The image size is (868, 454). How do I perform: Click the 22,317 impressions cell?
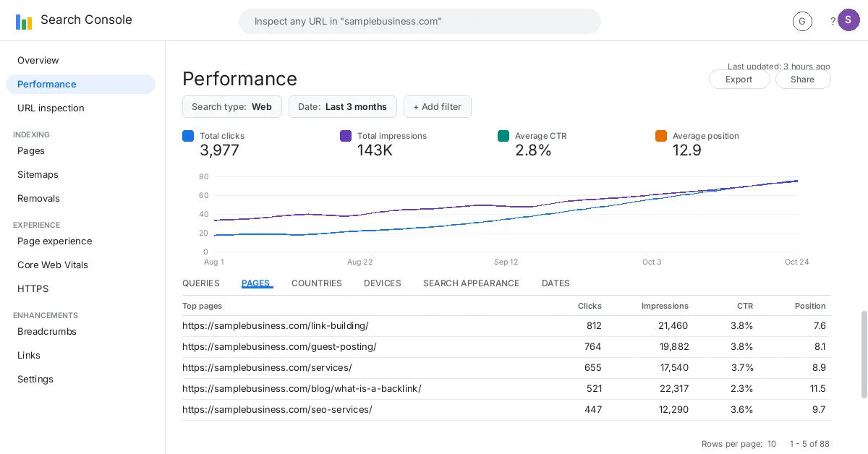click(x=673, y=389)
